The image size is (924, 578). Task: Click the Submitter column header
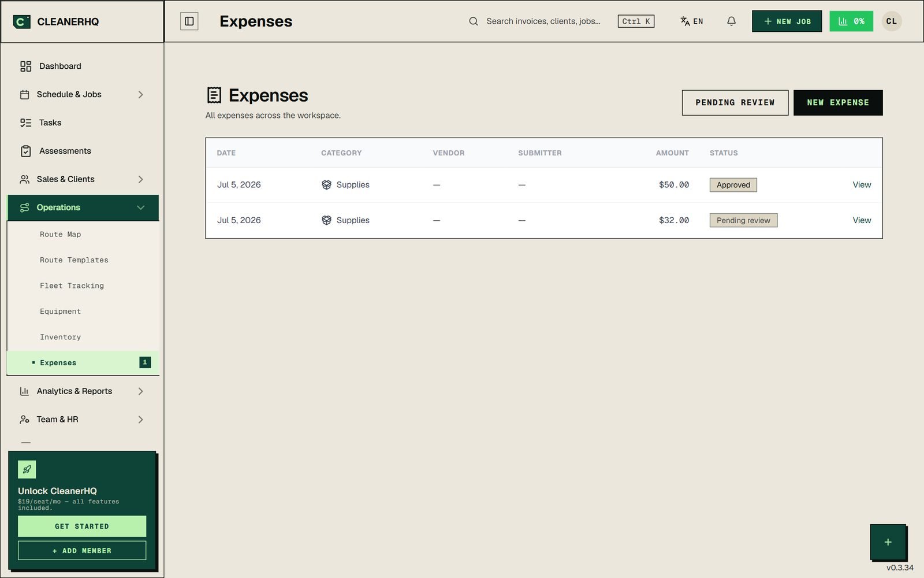539,153
